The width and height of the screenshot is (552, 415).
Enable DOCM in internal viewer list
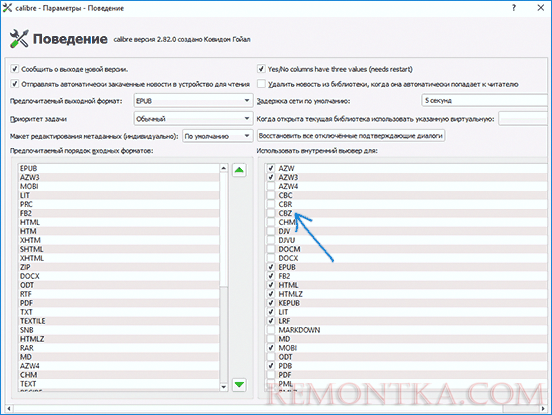coord(271,249)
